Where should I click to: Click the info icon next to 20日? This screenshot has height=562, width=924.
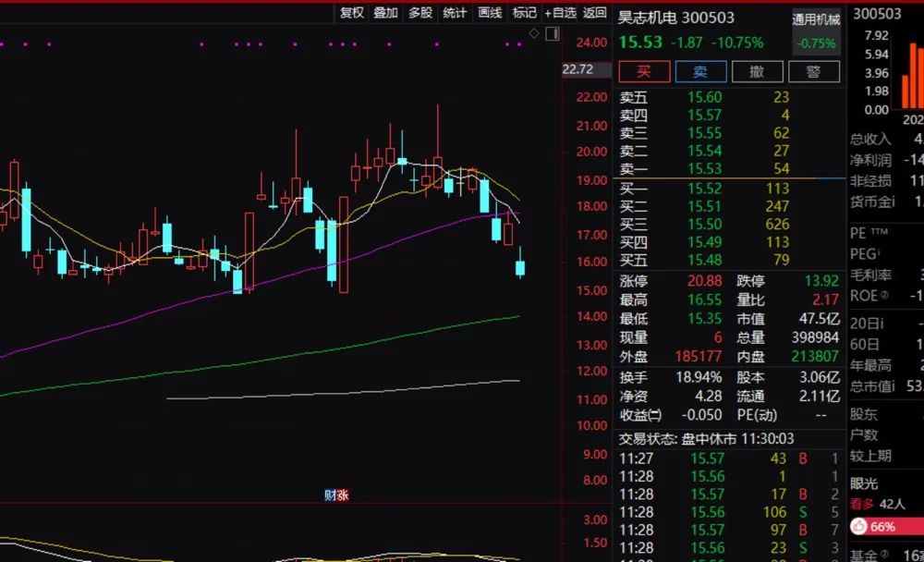click(881, 324)
